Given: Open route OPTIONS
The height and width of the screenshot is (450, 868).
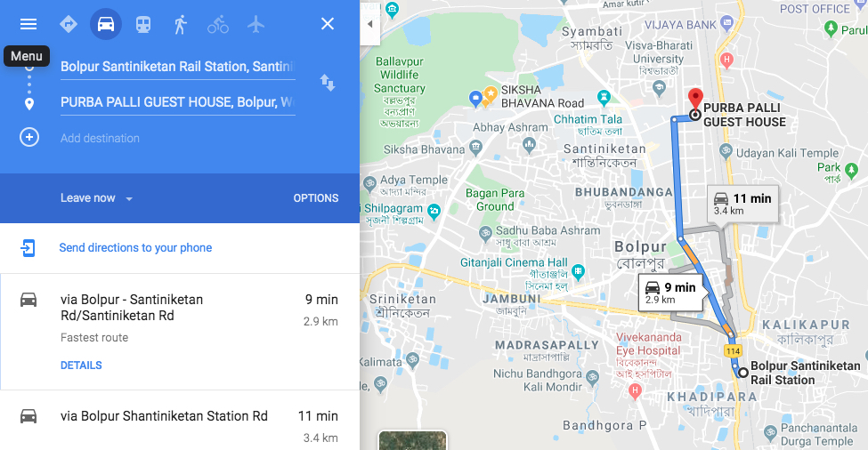Looking at the screenshot, I should 316,198.
